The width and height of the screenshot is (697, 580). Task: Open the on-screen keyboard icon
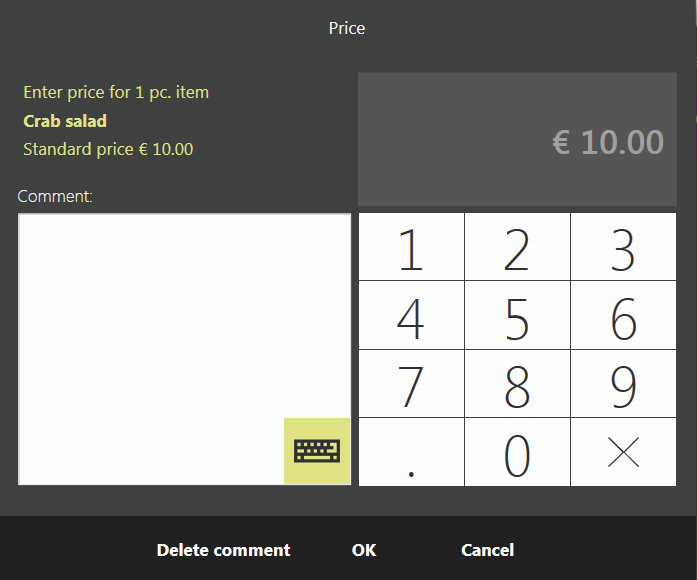[317, 451]
